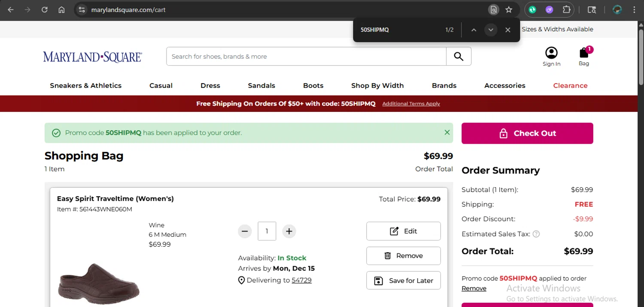Remove the item from the bag
644x307 pixels.
[x=403, y=256]
